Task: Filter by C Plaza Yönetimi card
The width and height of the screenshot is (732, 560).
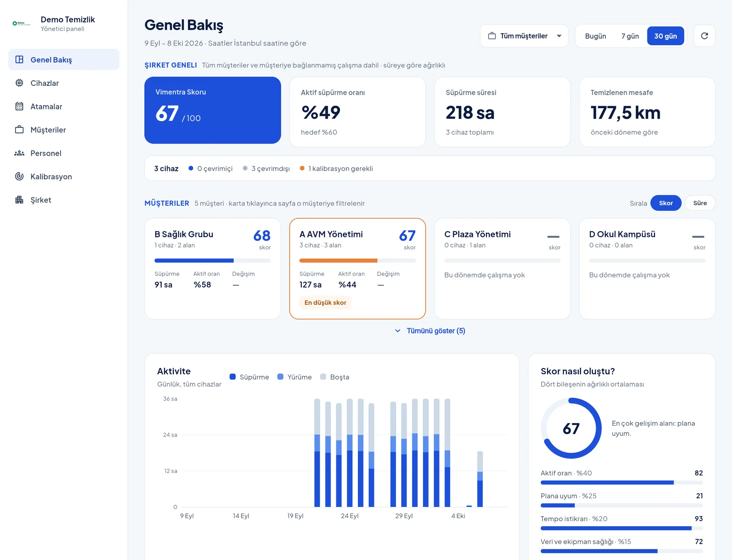Action: [x=502, y=269]
